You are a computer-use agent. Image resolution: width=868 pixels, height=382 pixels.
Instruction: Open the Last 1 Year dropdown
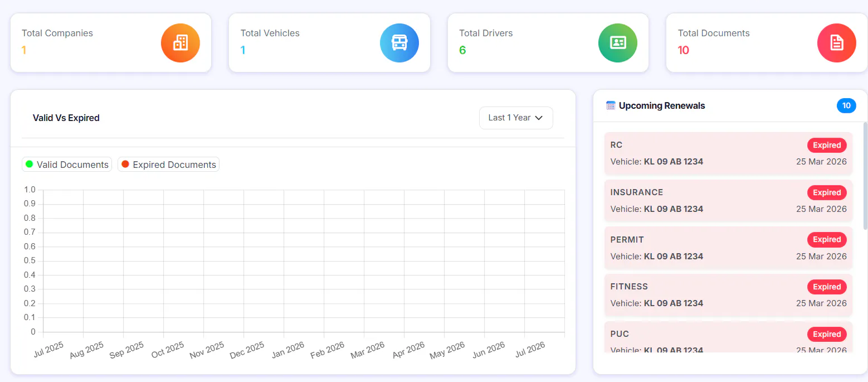pos(516,118)
